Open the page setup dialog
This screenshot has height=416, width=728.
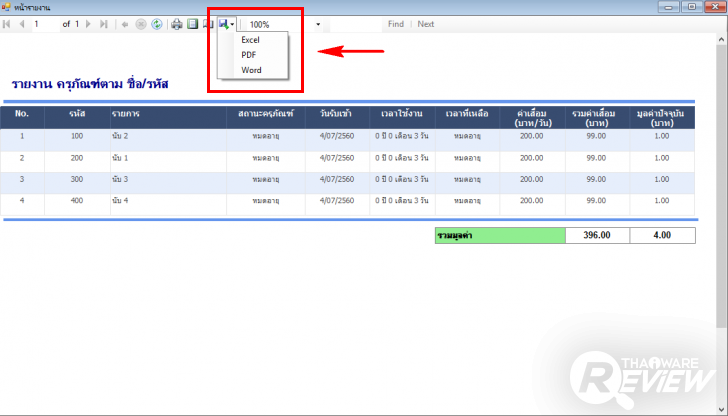pos(208,24)
